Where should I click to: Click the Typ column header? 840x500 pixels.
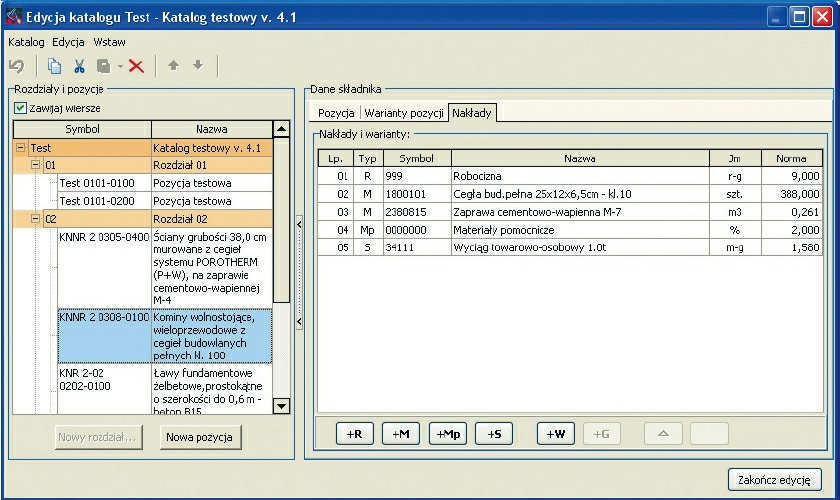coord(368,159)
